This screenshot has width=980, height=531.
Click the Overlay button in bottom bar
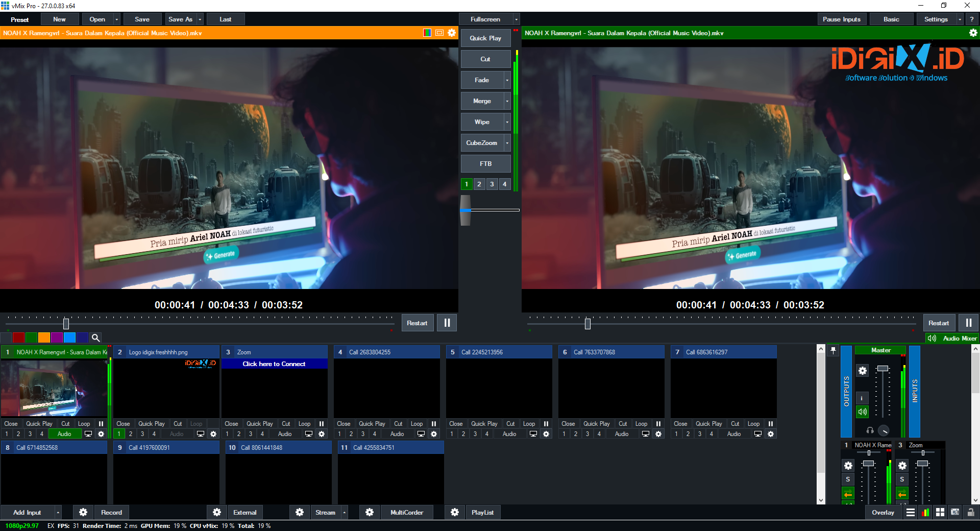point(883,512)
